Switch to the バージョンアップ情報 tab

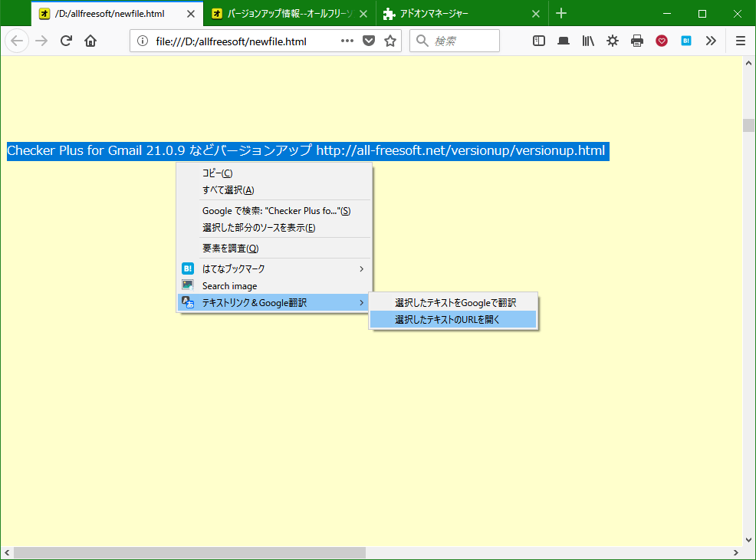tap(289, 14)
